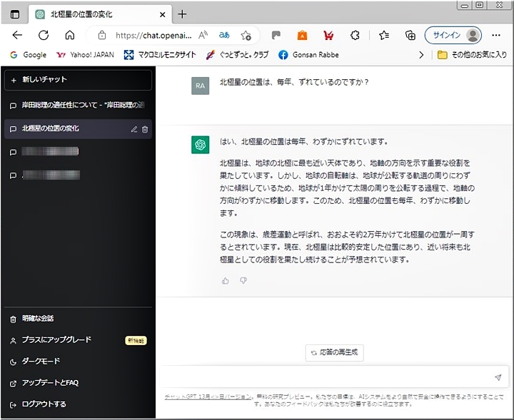Image resolution: width=514 pixels, height=420 pixels.
Task: Toggle ダークモード in the sidebar
Action: [x=41, y=362]
